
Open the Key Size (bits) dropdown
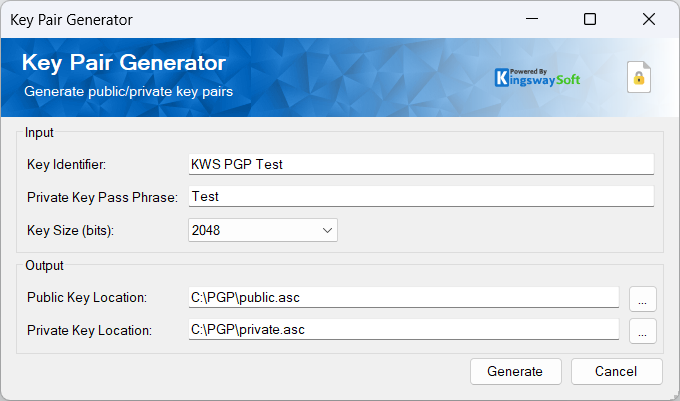(263, 230)
